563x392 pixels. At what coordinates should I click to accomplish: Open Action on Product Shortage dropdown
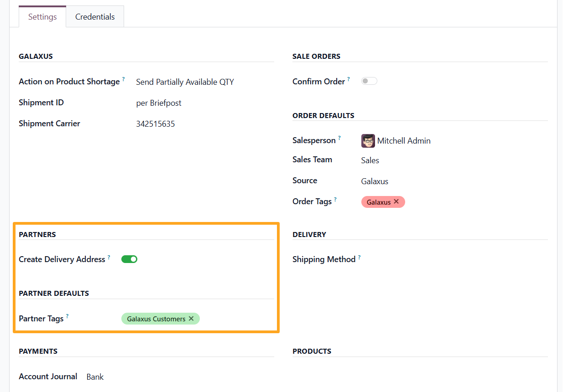[x=204, y=82]
